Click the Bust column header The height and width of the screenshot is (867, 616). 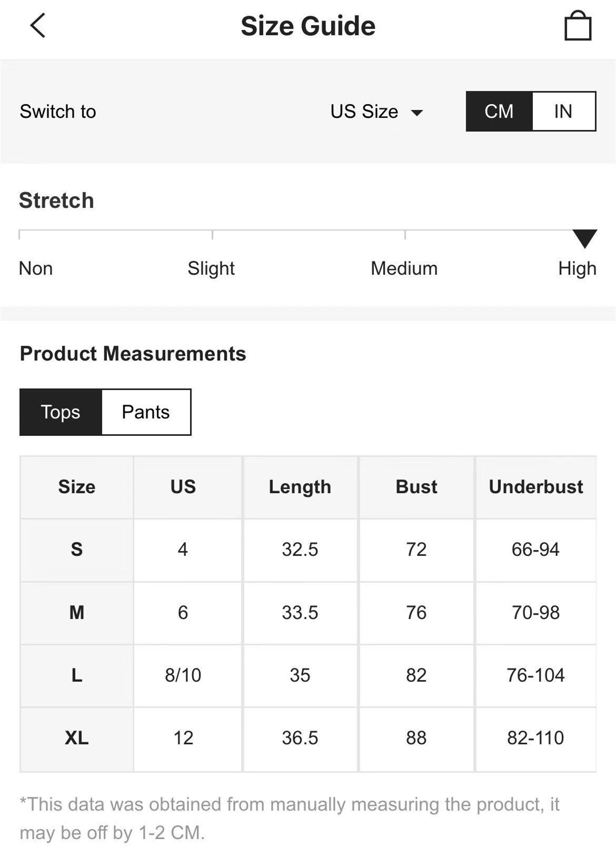[x=416, y=487]
